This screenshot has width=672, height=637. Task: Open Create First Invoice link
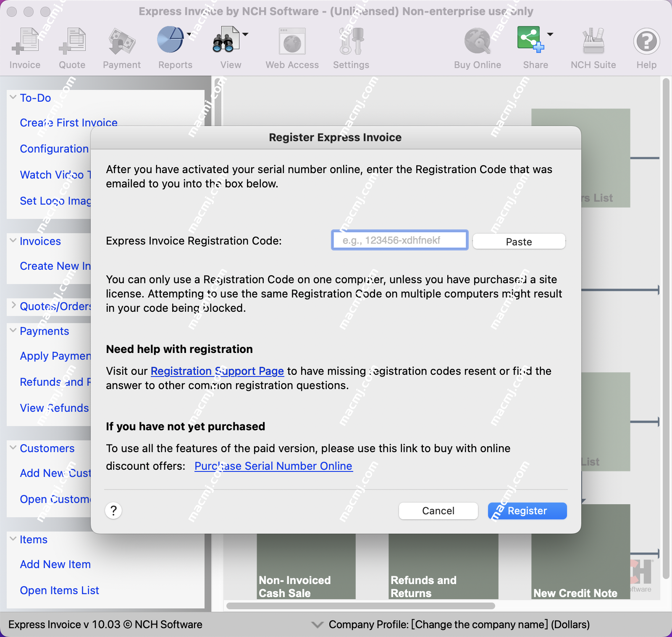point(69,122)
